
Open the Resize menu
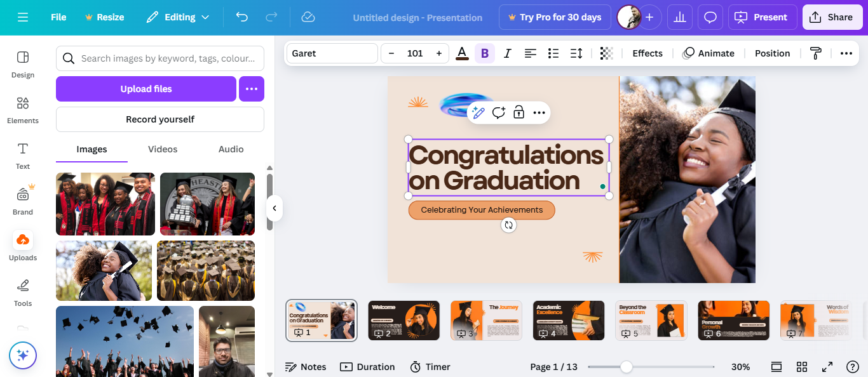point(104,17)
